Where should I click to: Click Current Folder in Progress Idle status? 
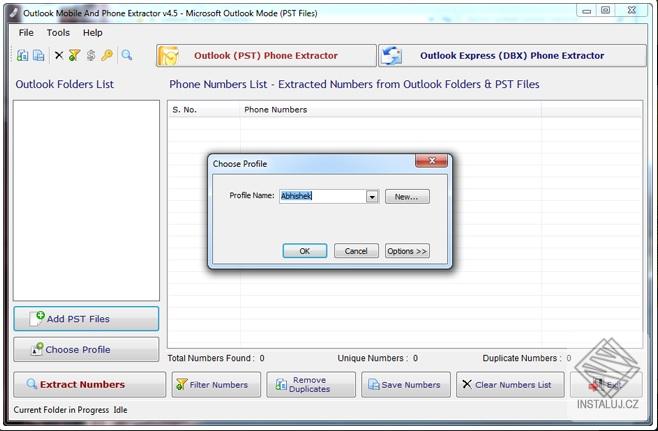click(x=70, y=410)
